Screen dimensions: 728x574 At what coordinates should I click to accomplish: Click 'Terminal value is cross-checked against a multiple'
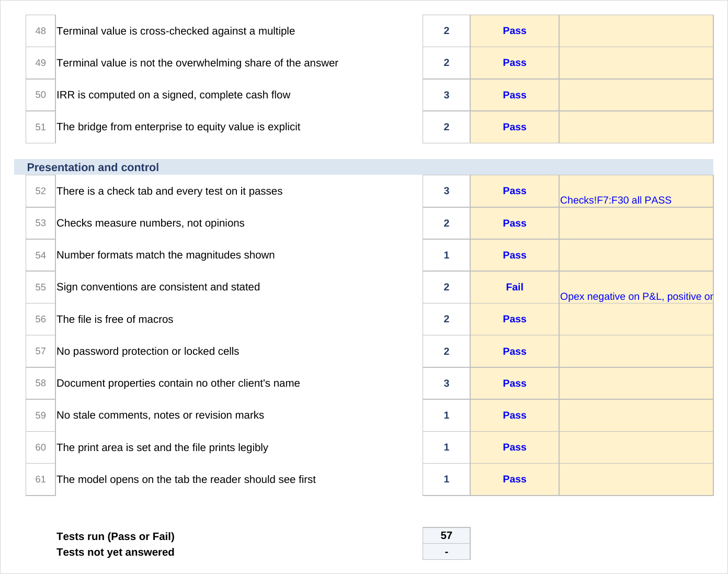176,31
